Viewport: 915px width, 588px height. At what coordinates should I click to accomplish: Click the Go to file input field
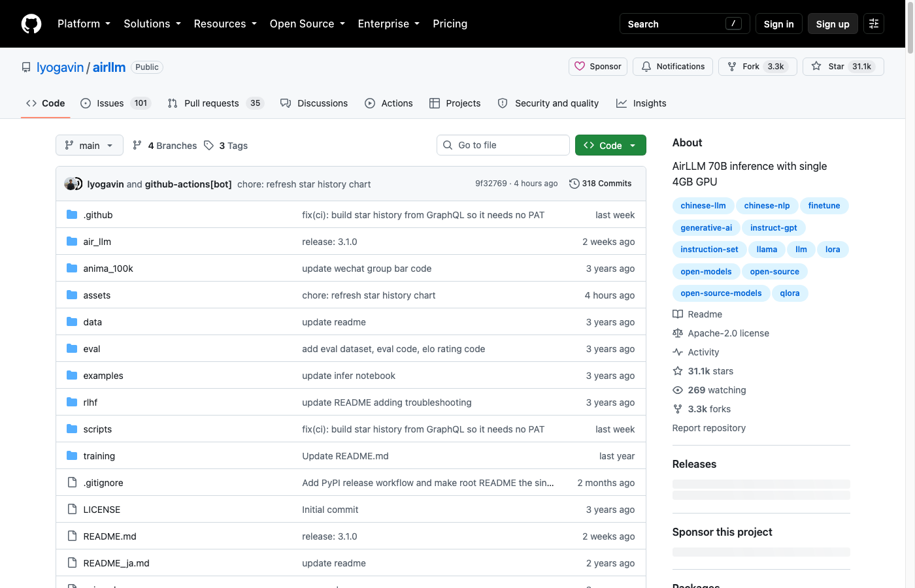(x=503, y=145)
